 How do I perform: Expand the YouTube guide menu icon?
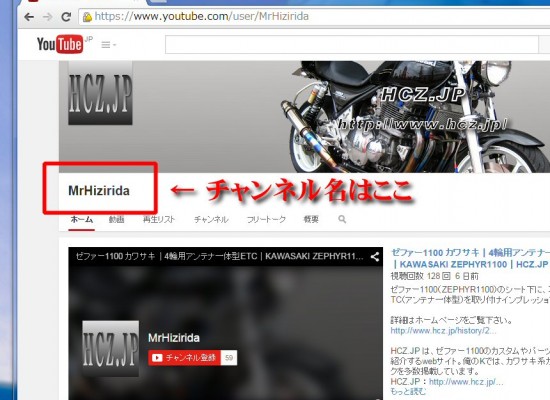point(108,45)
